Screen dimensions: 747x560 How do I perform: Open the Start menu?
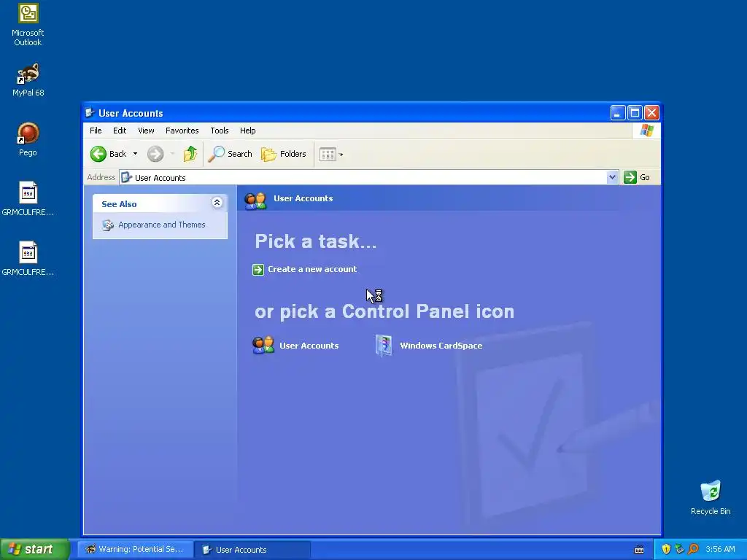click(x=35, y=549)
